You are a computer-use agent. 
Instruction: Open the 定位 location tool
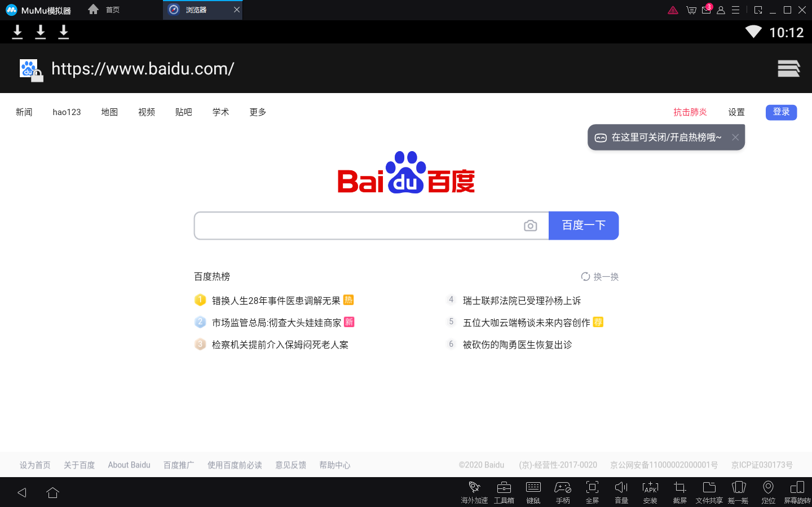[768, 492]
